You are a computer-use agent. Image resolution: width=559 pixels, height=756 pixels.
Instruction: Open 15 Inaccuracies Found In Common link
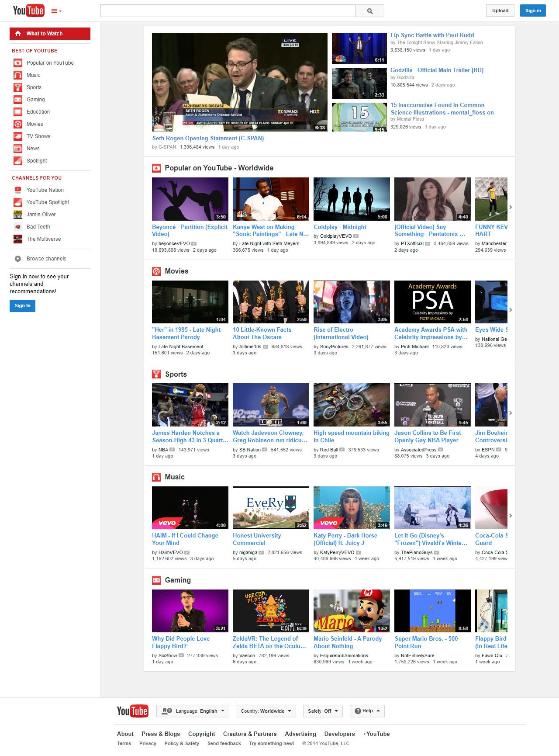tap(442, 109)
